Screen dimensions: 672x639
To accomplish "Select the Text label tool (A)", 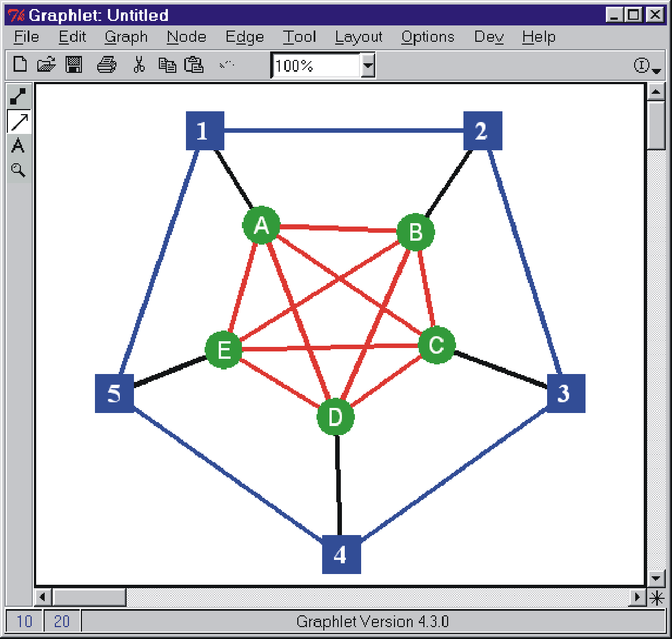I will [18, 146].
